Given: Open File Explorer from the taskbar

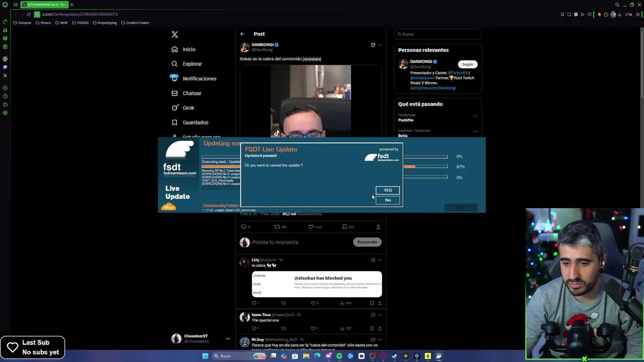Looking at the screenshot, I should pos(306,356).
